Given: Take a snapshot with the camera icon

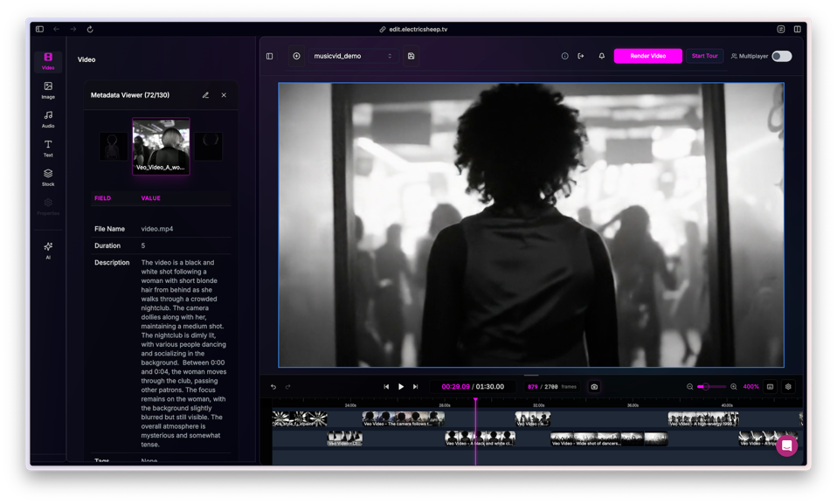Looking at the screenshot, I should 594,387.
